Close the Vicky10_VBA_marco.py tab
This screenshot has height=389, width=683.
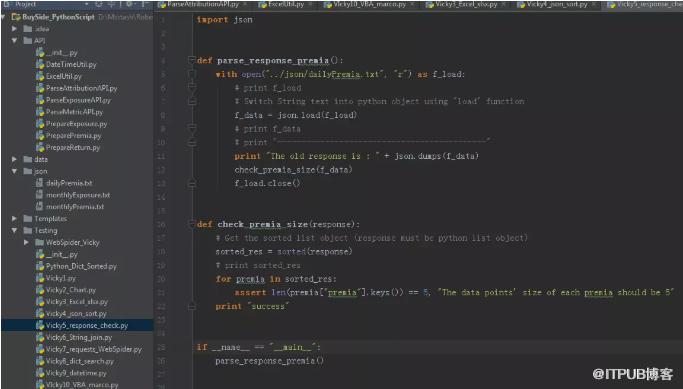412,4
